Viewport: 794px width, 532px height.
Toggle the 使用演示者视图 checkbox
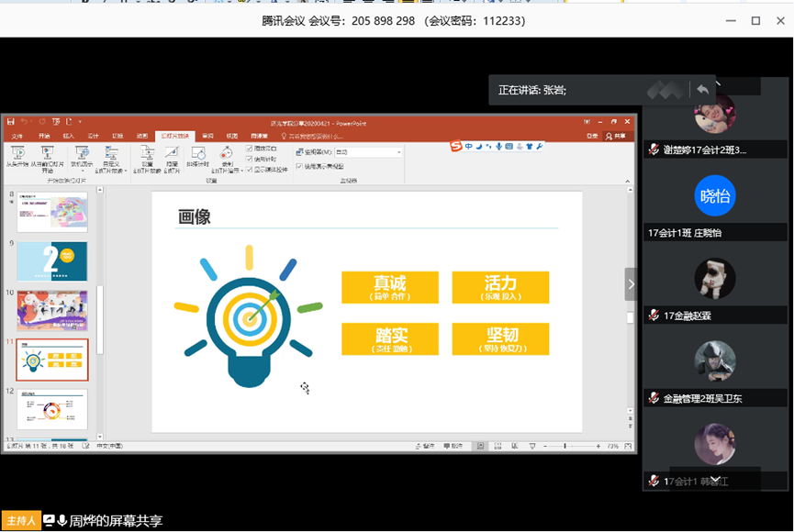(x=299, y=166)
